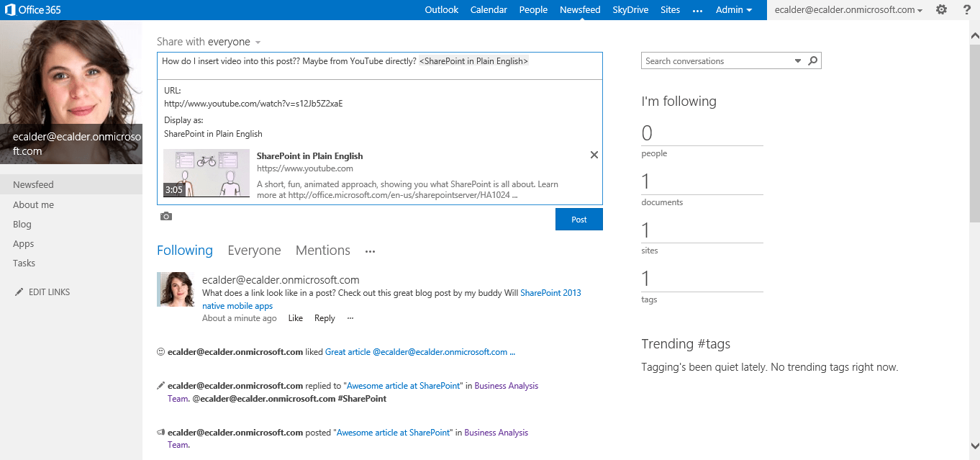Open Tasks in the sidebar

24,263
